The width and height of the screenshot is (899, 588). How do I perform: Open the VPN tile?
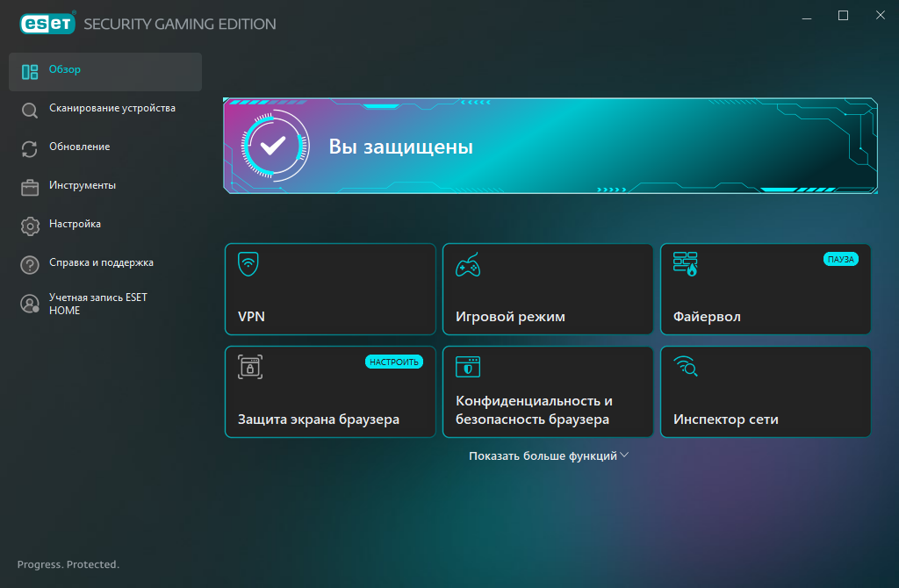tap(330, 289)
